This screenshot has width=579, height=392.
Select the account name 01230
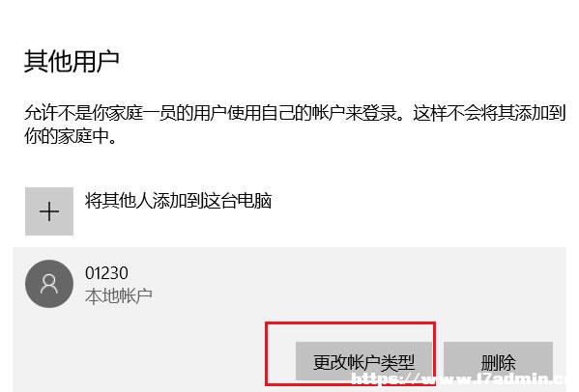click(106, 273)
